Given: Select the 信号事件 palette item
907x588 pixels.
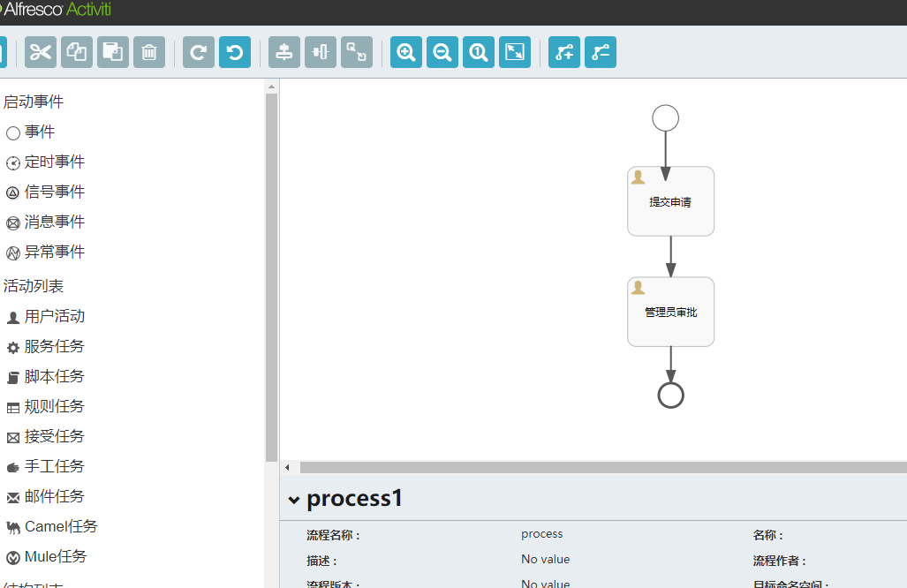Looking at the screenshot, I should tap(46, 192).
